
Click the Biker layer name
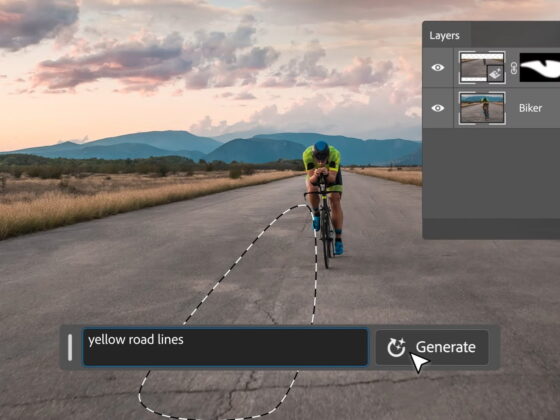point(530,108)
